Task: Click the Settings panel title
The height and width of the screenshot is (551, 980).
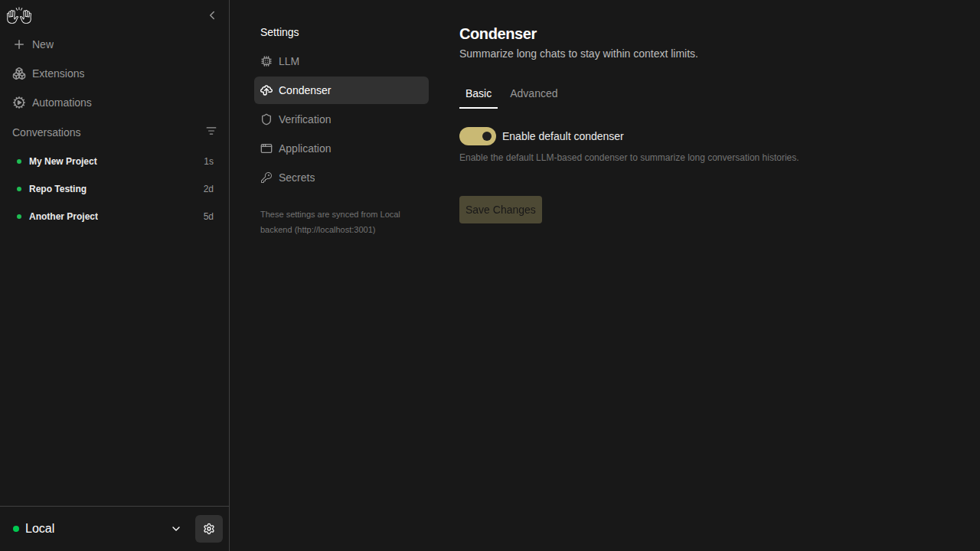Action: (279, 32)
